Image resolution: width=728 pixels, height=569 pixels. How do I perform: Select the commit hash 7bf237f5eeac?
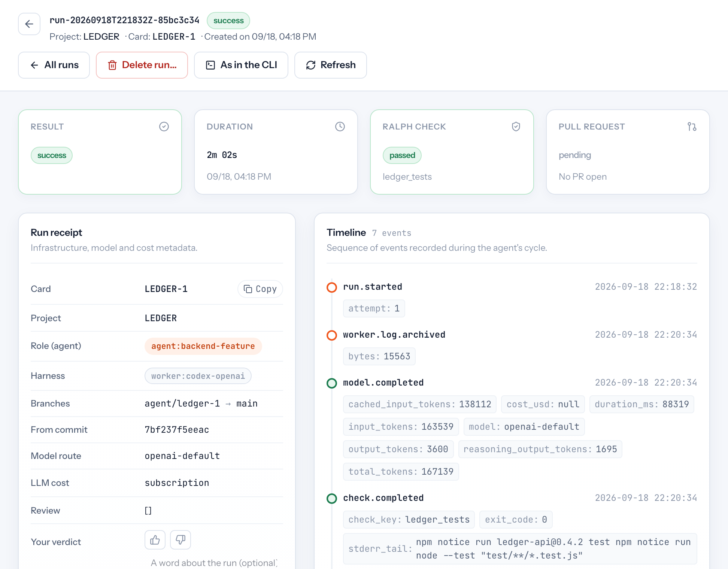click(177, 430)
